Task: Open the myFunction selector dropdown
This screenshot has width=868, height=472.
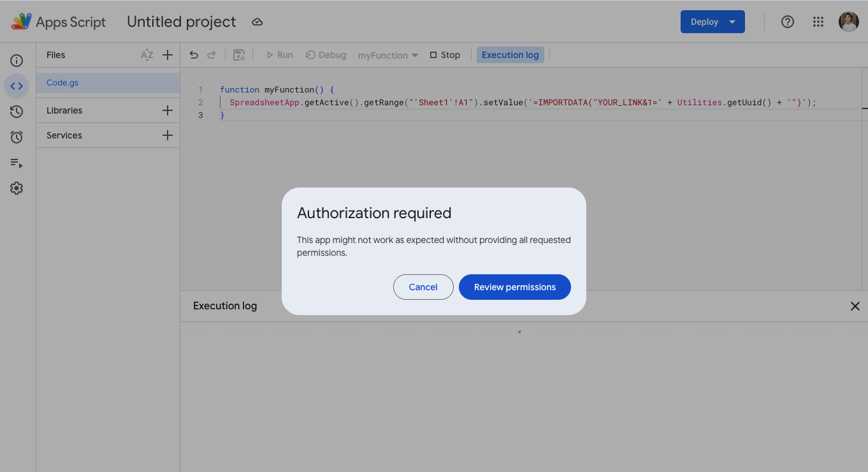Action: click(388, 55)
